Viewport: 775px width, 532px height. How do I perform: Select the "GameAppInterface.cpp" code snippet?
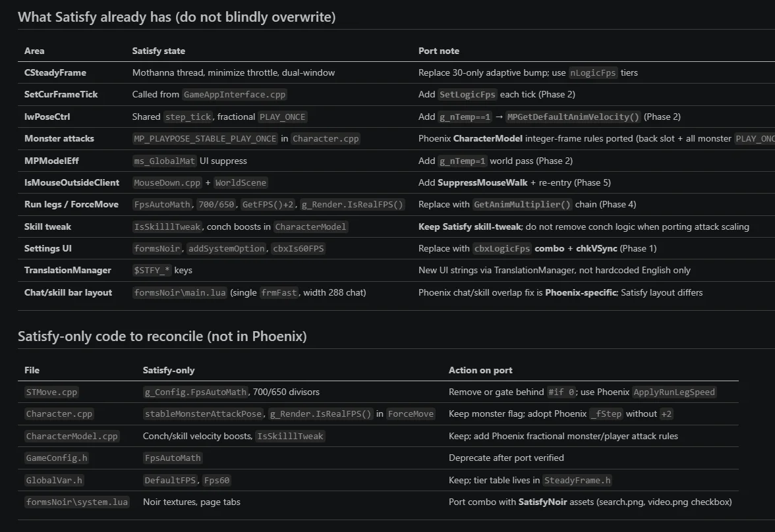(235, 94)
